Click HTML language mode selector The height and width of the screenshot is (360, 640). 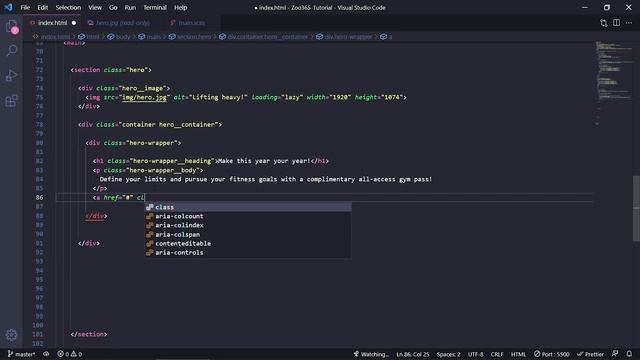(x=518, y=354)
